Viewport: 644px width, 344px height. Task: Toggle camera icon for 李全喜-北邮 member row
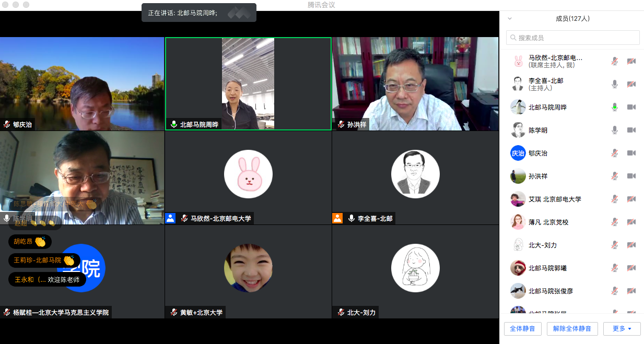(x=631, y=84)
